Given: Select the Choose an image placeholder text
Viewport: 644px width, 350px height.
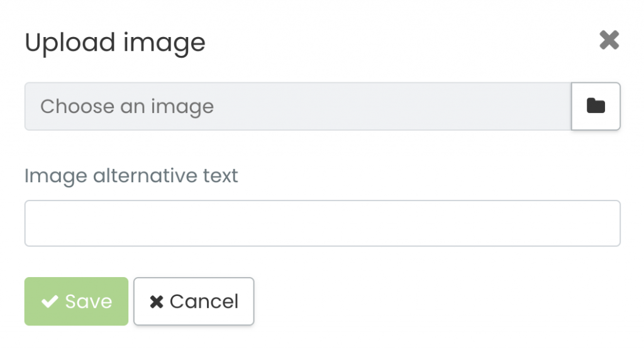Looking at the screenshot, I should 127,107.
